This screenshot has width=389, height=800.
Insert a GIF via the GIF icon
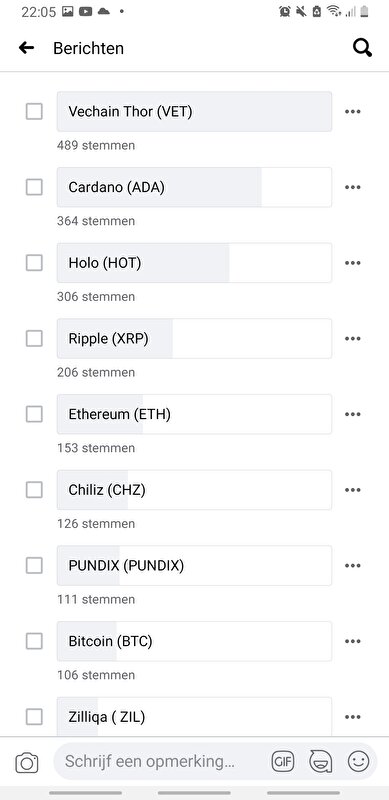pos(283,762)
